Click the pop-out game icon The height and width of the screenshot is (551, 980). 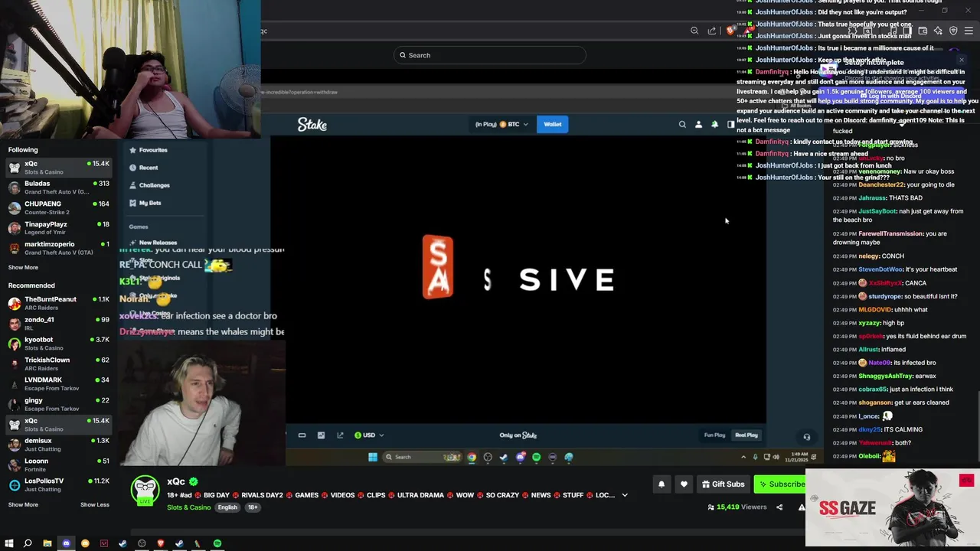pos(340,435)
